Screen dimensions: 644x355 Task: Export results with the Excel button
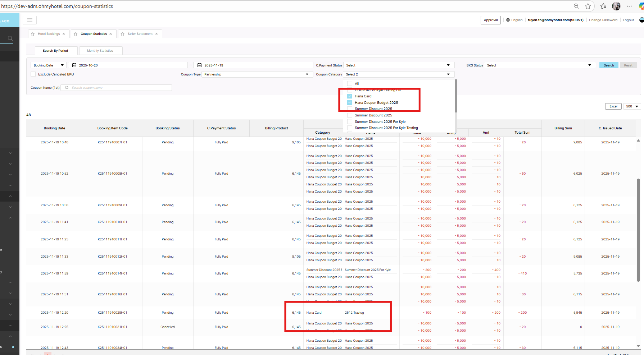pos(613,106)
